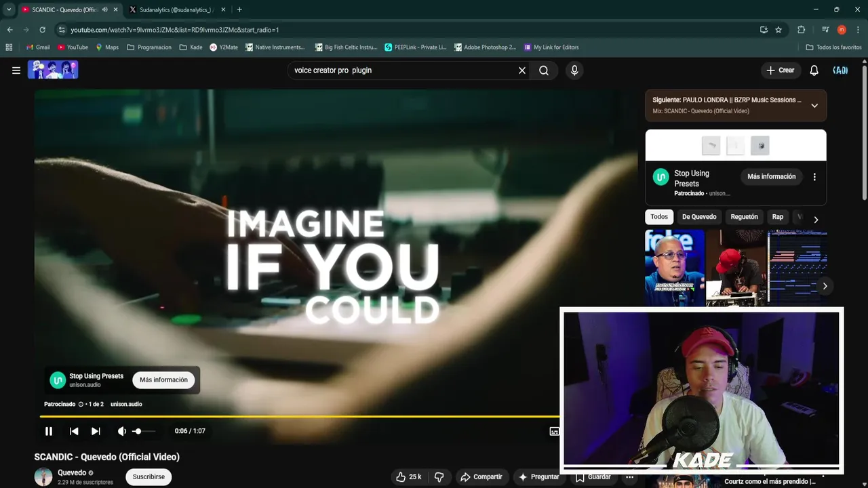This screenshot has height=488, width=868.
Task: Open the Maps bookmark
Action: (x=107, y=47)
